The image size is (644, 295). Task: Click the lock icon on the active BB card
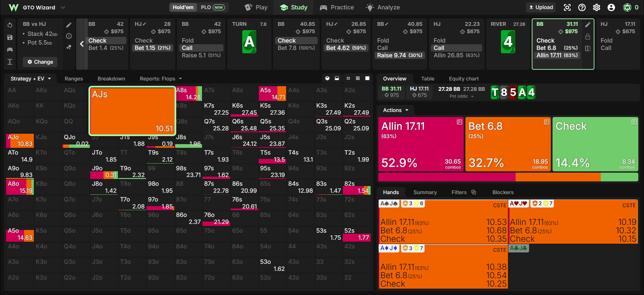(588, 37)
